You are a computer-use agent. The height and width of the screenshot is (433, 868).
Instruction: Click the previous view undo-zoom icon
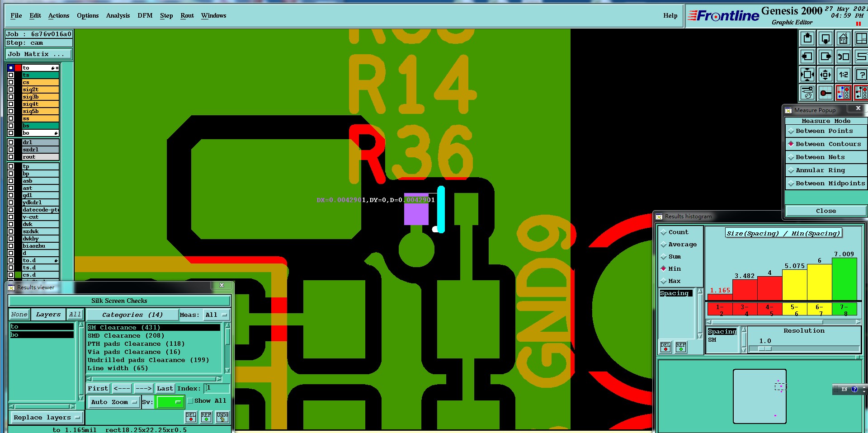click(x=844, y=56)
